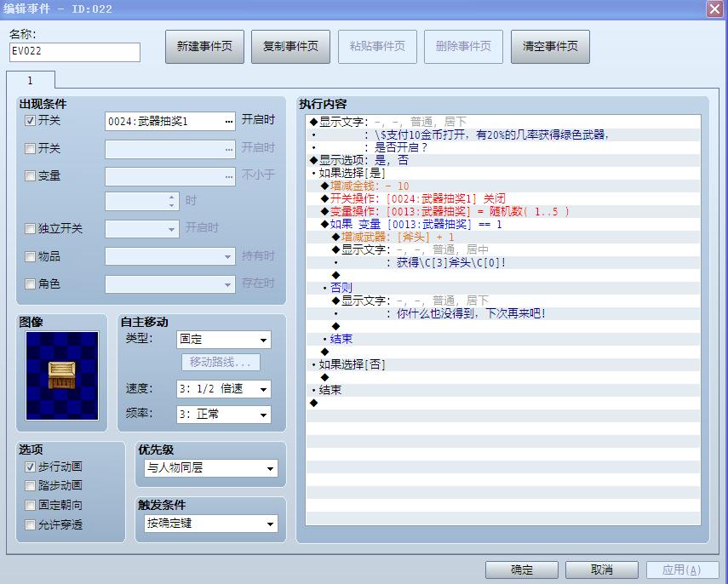The width and height of the screenshot is (728, 584).
Task: Select the 增减武器: [斧头] + 1 line
Action: pos(503,238)
